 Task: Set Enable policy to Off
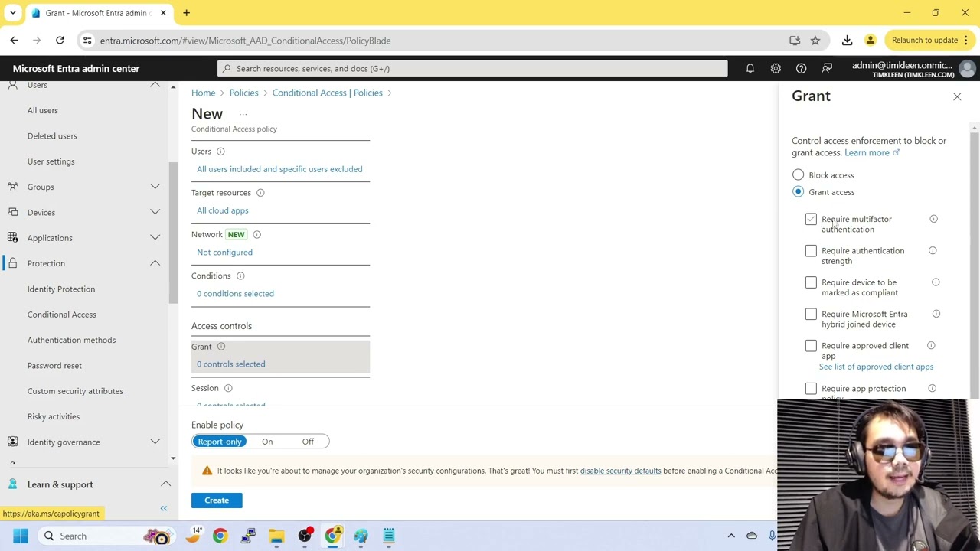308,442
